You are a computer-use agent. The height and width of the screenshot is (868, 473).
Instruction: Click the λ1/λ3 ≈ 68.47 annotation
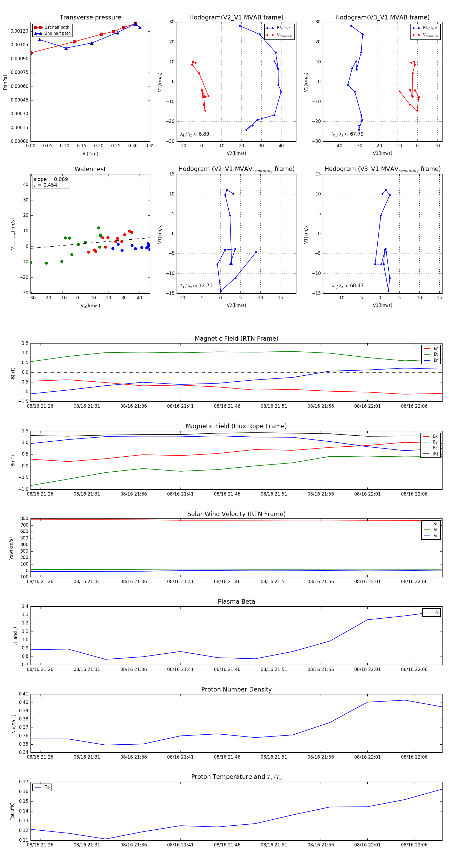coord(347,286)
